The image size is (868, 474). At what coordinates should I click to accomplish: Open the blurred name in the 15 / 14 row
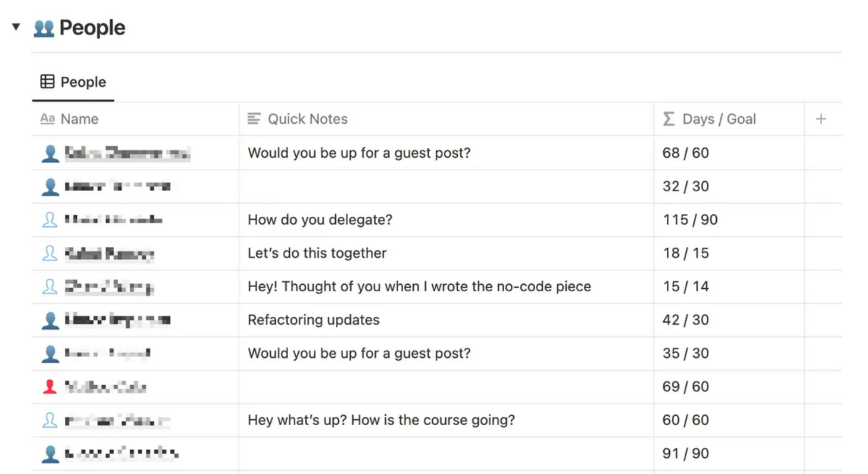coord(110,287)
